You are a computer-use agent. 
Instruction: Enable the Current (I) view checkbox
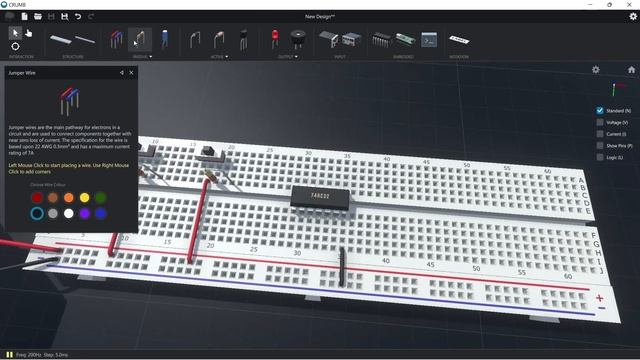[x=600, y=134]
